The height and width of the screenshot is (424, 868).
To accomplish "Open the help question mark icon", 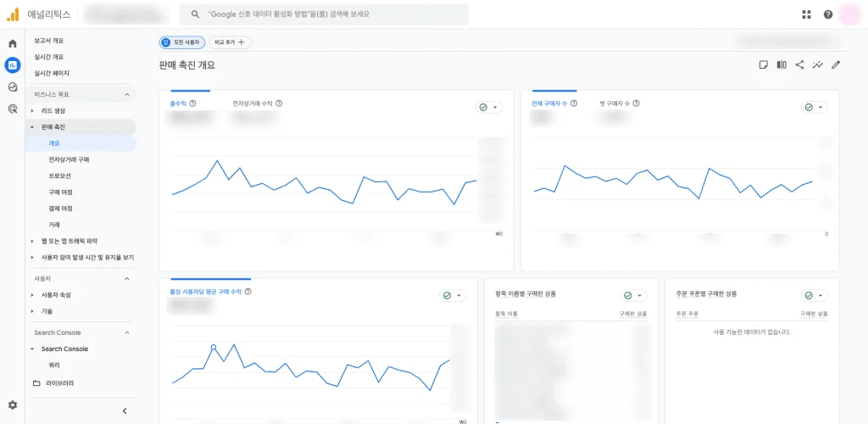I will click(828, 14).
